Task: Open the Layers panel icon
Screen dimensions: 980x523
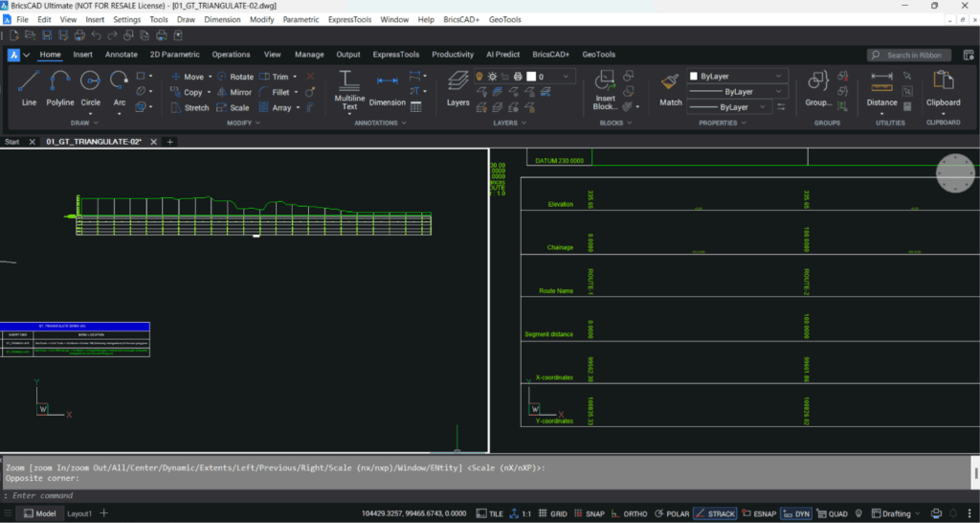Action: (x=458, y=86)
